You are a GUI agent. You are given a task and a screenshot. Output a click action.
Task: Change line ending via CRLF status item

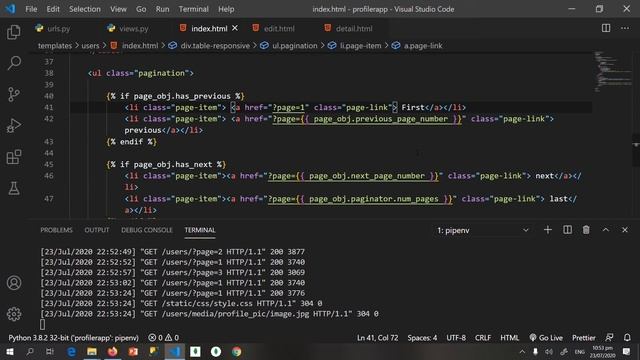point(483,338)
